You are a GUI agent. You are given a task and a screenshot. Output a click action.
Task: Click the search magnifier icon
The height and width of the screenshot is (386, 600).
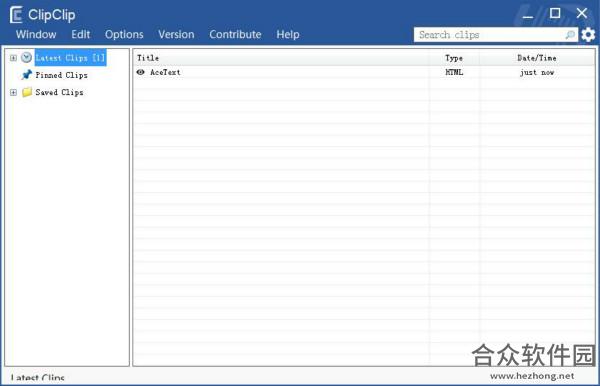click(570, 35)
